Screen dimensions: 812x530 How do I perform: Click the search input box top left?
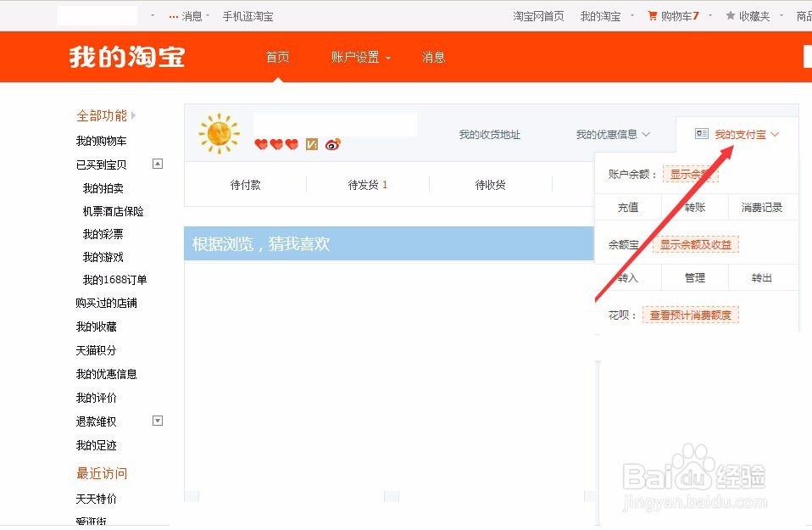click(x=96, y=14)
